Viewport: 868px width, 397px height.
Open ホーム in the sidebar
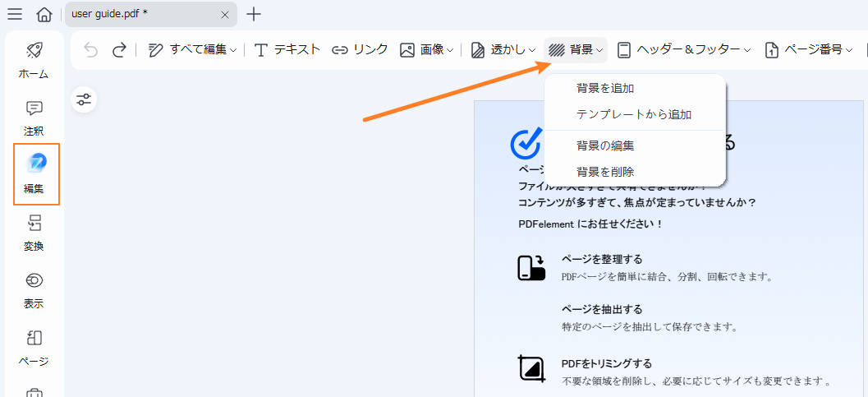coord(34,61)
